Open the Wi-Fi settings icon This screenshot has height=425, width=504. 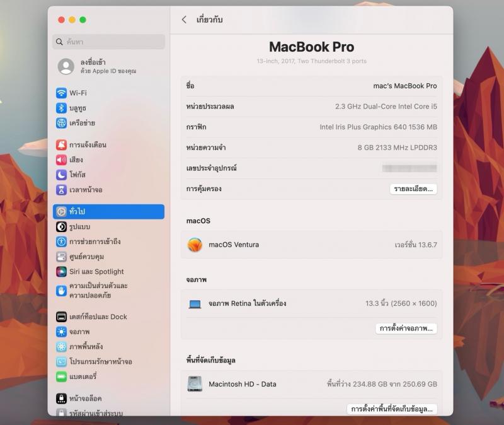click(x=61, y=93)
